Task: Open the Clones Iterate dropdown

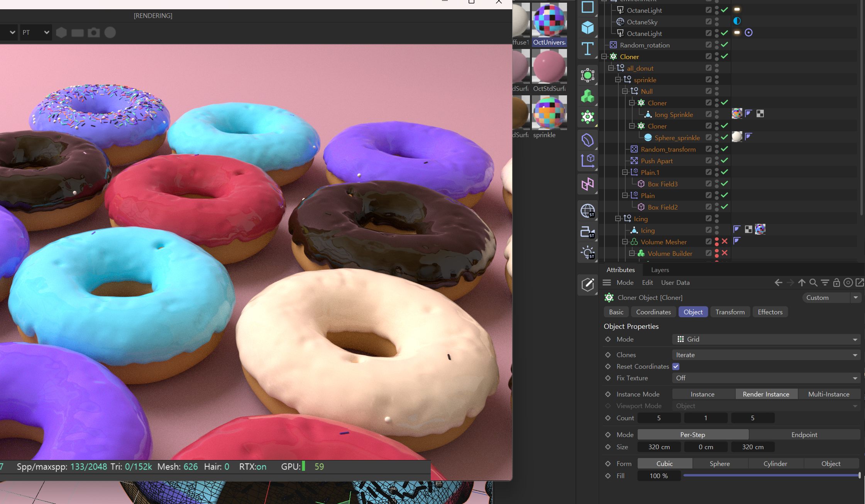Action: [x=766, y=355]
